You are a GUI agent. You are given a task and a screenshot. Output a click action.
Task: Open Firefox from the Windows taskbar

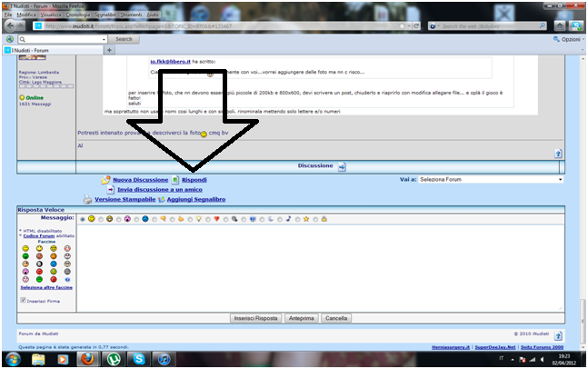tap(88, 358)
